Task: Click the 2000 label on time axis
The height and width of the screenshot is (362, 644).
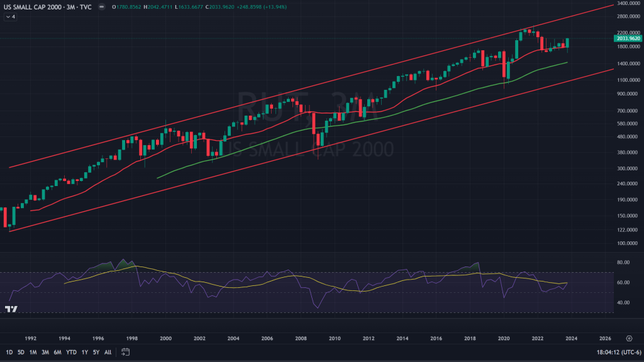Action: coord(165,337)
